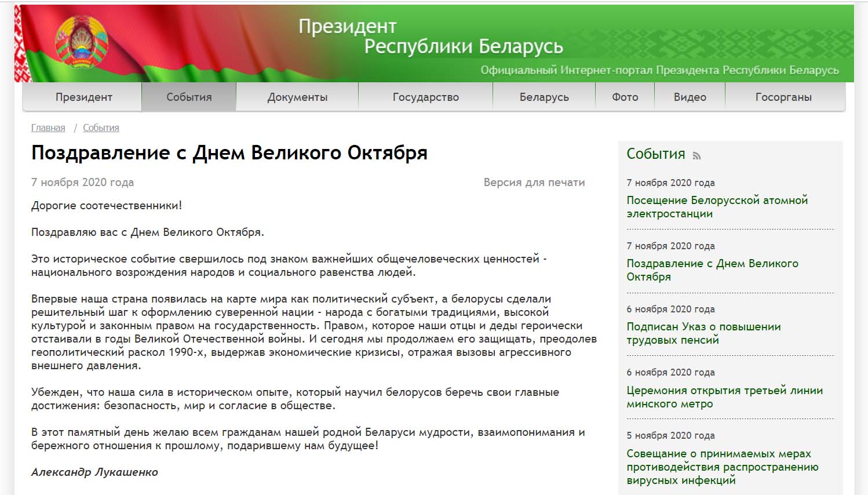Click the Belarus coat of arms emblem
Screen dimensions: 868x495
pyautogui.click(x=81, y=41)
